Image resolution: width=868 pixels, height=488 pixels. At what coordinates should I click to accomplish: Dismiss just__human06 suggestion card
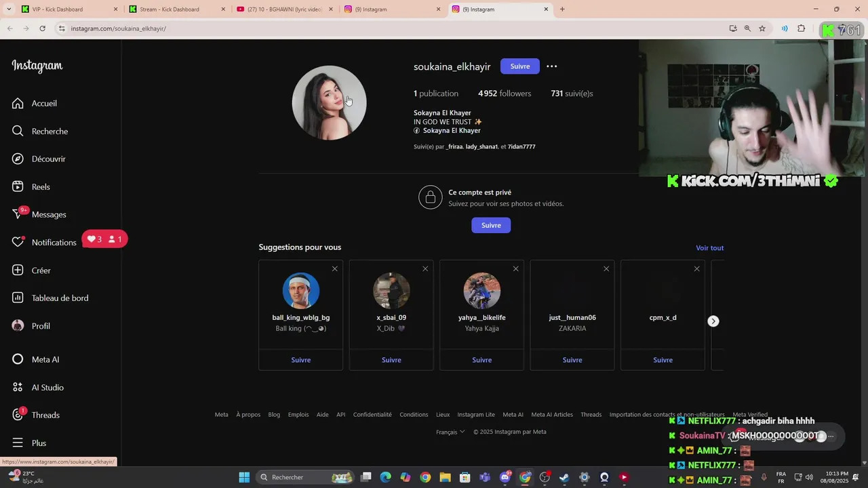pos(606,269)
